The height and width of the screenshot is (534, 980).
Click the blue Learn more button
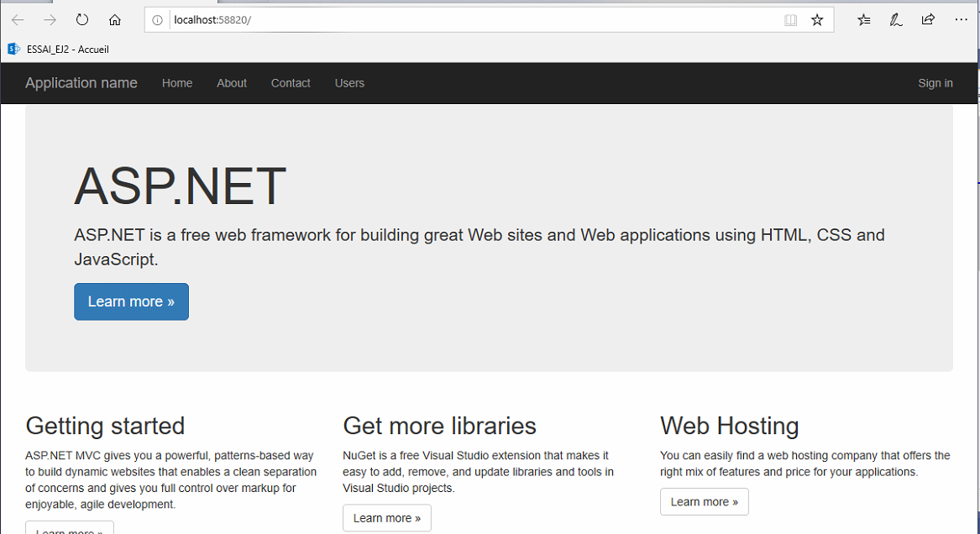click(x=131, y=301)
